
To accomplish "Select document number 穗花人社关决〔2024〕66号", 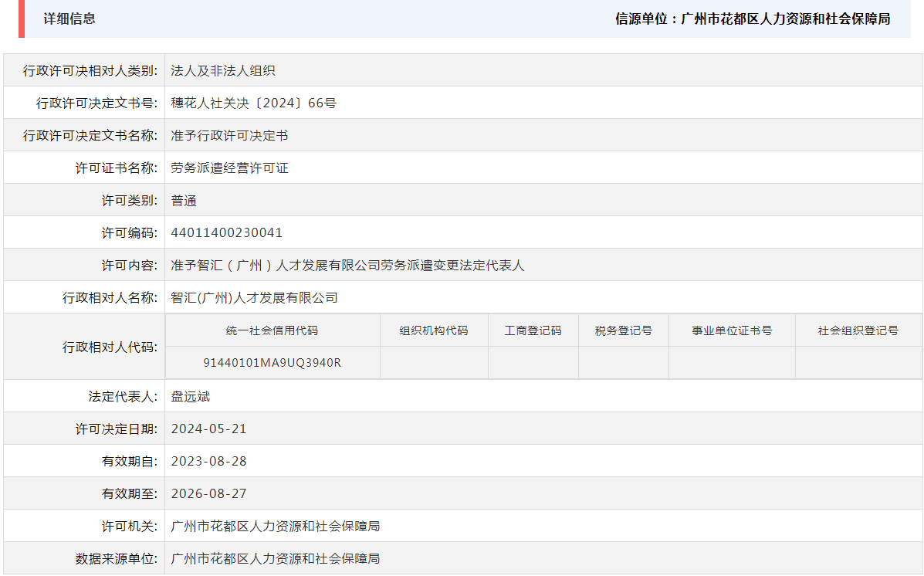I will tap(253, 103).
